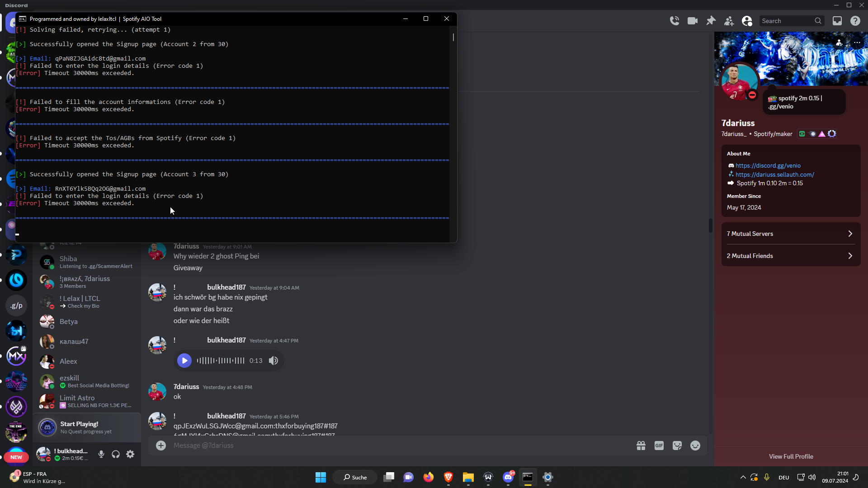
Task: Open the GIF picker
Action: (x=659, y=446)
